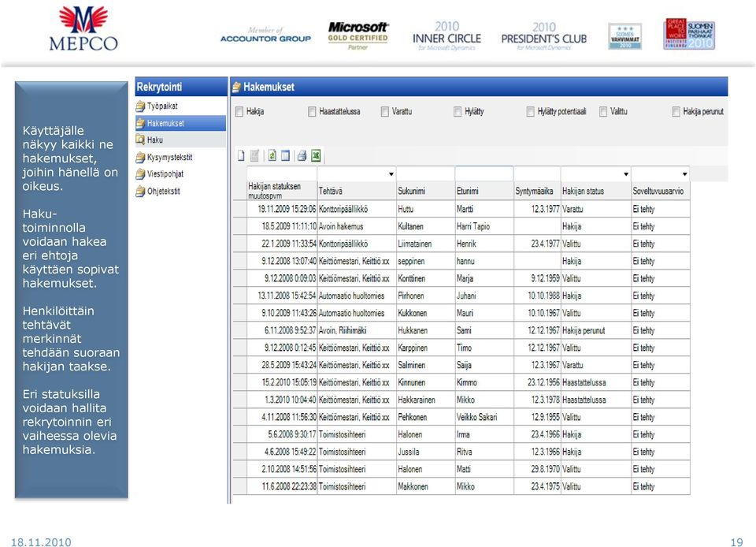Click the Työpaikat folder icon
The image size is (756, 547).
pos(140,106)
